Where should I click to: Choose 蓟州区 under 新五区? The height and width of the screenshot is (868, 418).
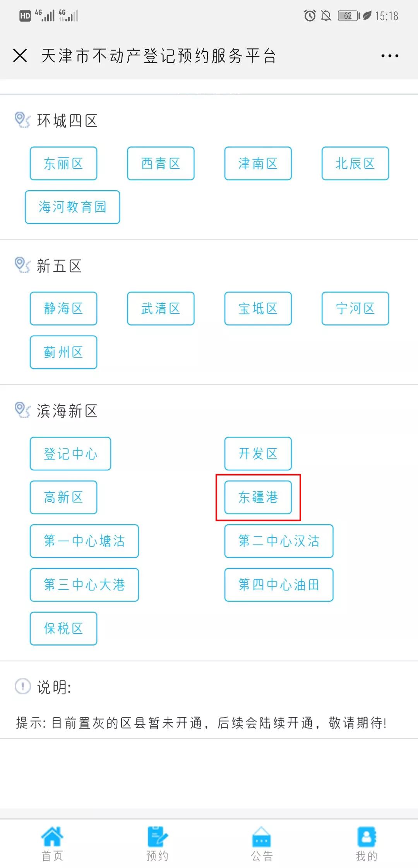[x=63, y=352]
